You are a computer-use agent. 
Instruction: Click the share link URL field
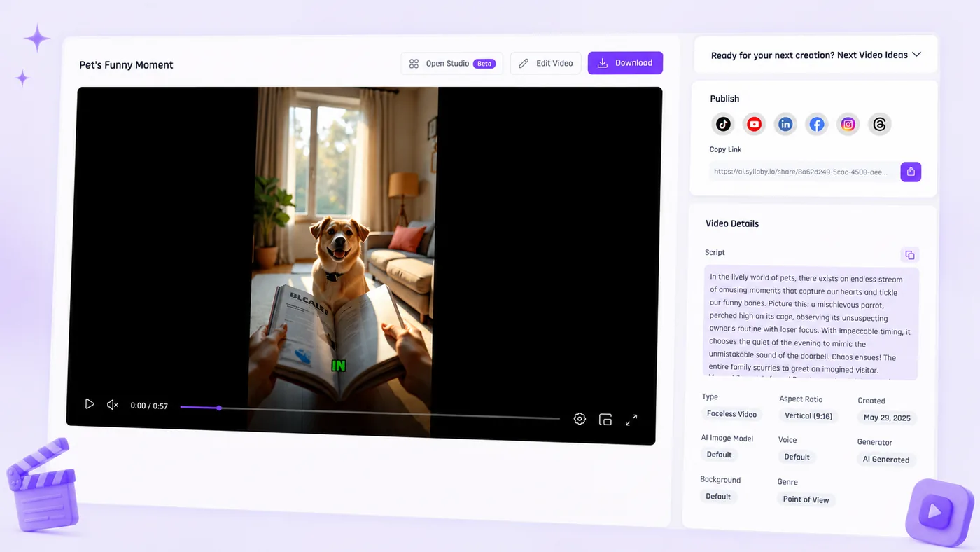(803, 172)
